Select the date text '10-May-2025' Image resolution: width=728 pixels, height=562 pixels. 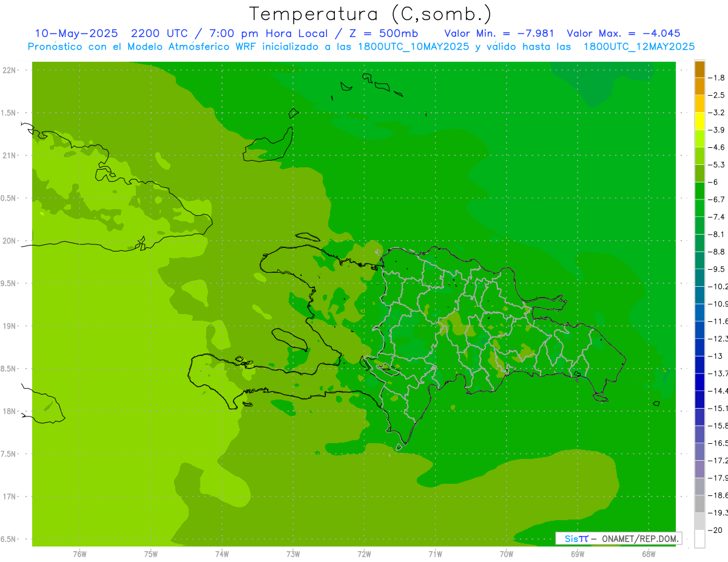coord(76,33)
